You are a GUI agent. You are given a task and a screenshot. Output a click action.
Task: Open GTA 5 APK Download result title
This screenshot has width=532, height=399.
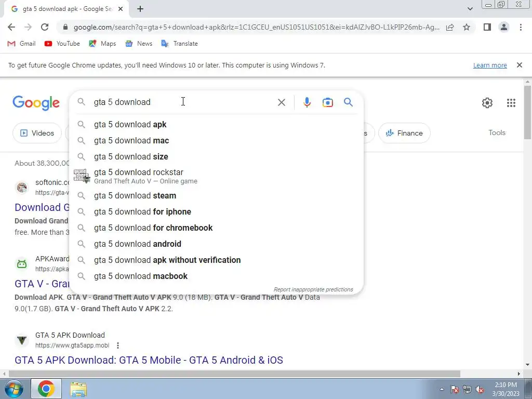click(x=149, y=360)
